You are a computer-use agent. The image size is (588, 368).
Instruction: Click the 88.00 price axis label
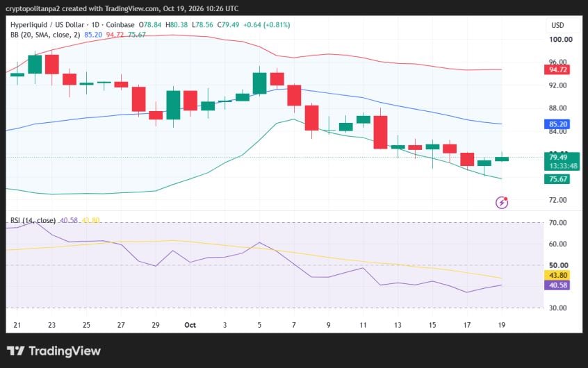coord(557,108)
